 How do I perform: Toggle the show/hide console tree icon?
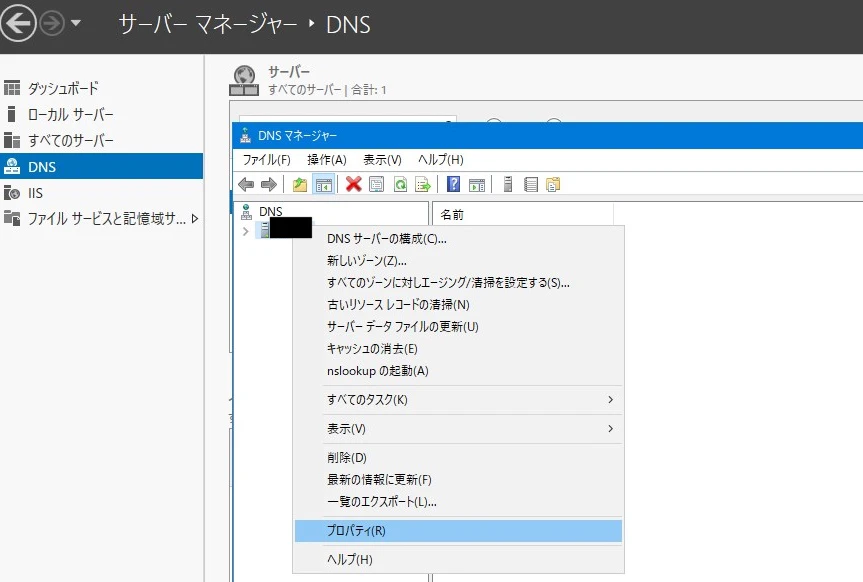point(324,184)
